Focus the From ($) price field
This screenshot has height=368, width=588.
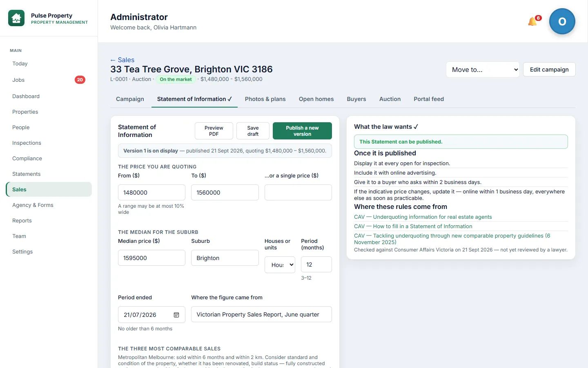coord(151,193)
